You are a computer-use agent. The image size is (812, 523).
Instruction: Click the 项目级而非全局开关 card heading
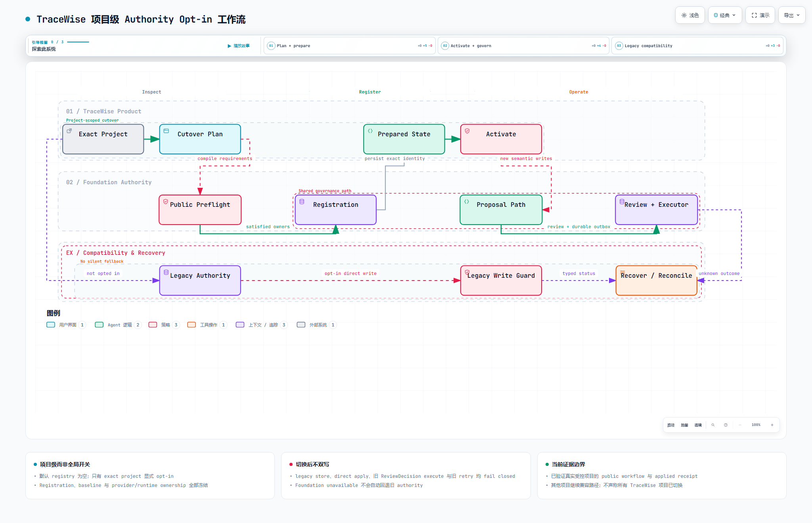(65, 464)
